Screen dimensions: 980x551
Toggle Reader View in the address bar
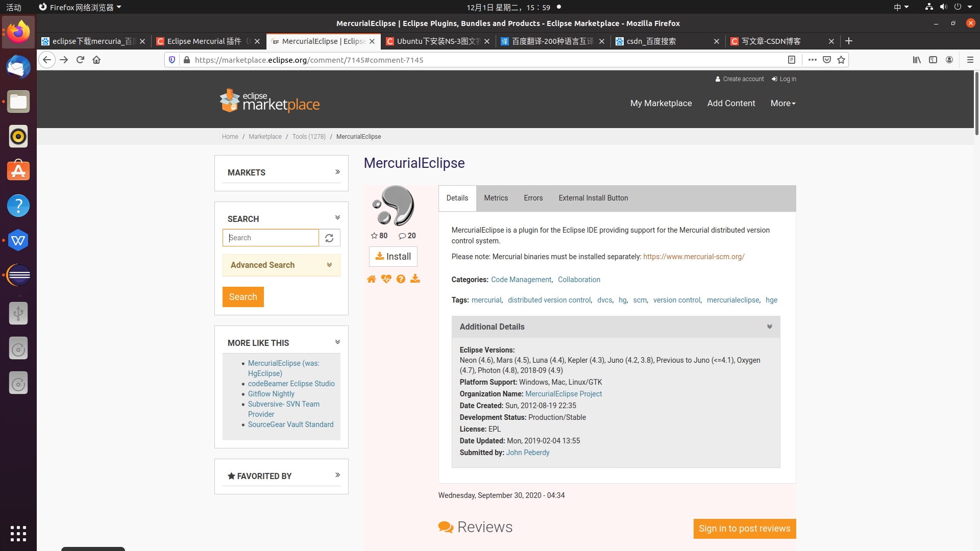792,60
